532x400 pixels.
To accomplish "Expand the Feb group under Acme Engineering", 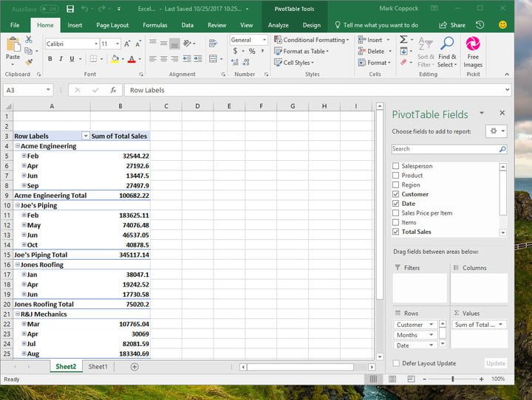I will [24, 156].
